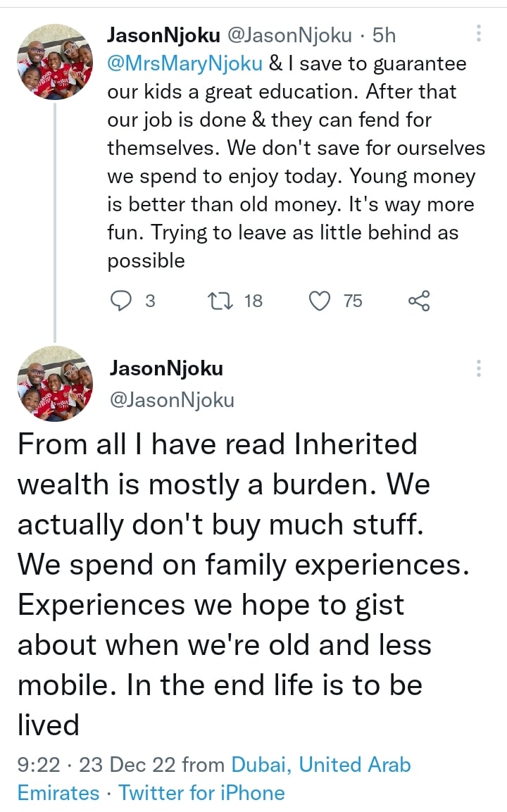Open the three-dot menu on the second tweet
The height and width of the screenshot is (812, 507).
[479, 368]
